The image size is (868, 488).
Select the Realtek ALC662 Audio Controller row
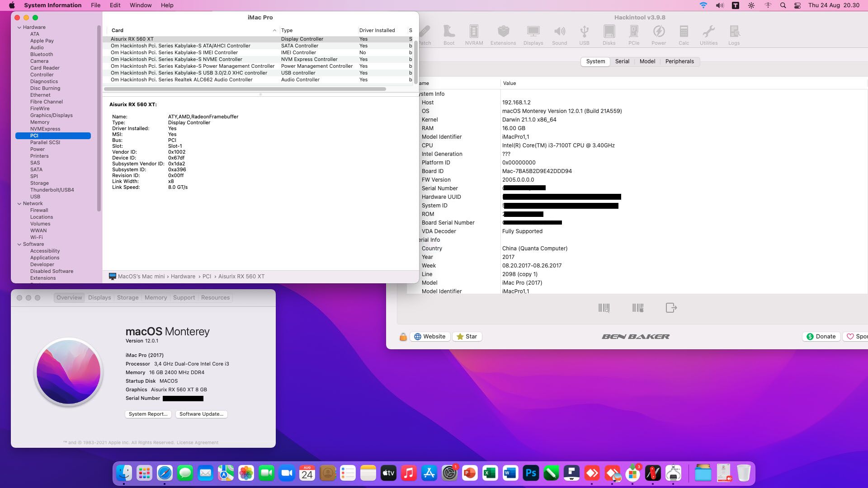(x=258, y=80)
